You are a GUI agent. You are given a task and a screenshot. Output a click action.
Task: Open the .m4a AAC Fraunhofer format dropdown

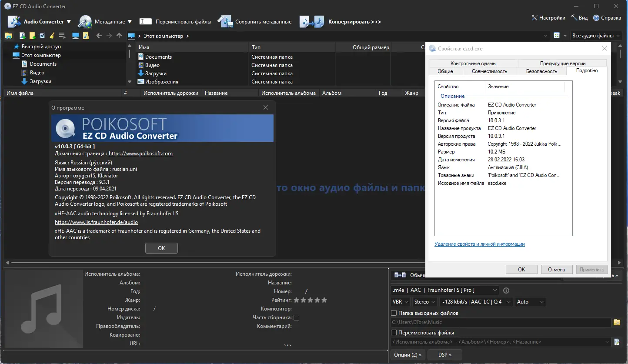click(444, 290)
